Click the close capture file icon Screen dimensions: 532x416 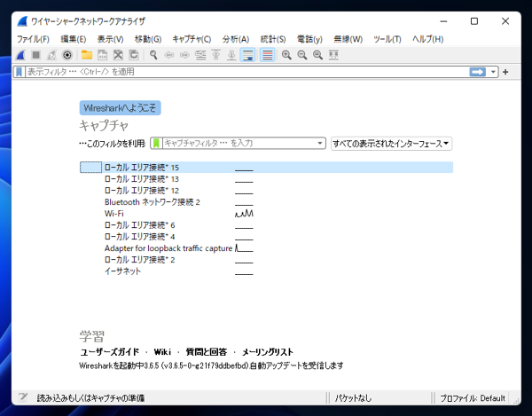(118, 55)
